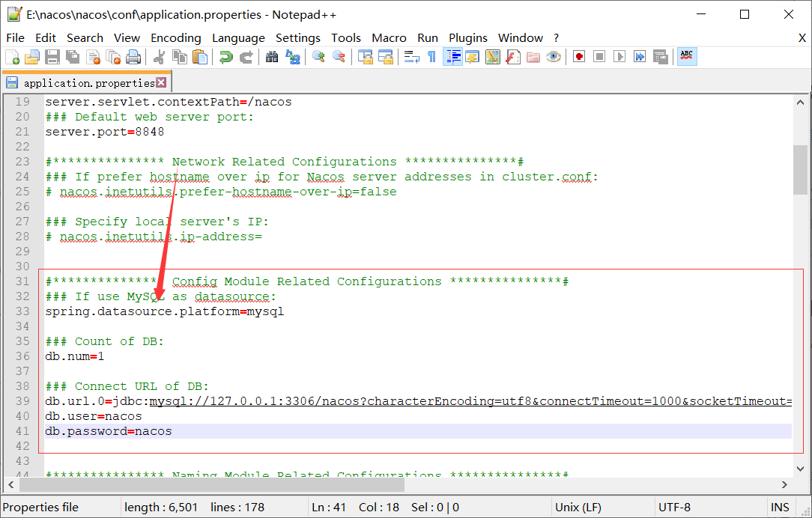Viewport: 812px width, 518px height.
Task: Open the Window menu
Action: [x=521, y=37]
